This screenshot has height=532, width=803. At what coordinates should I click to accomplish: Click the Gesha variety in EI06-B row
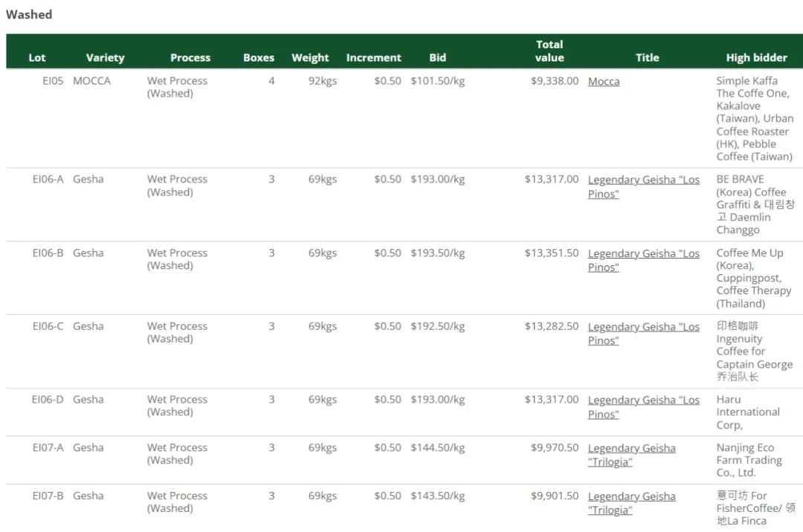[x=88, y=253]
